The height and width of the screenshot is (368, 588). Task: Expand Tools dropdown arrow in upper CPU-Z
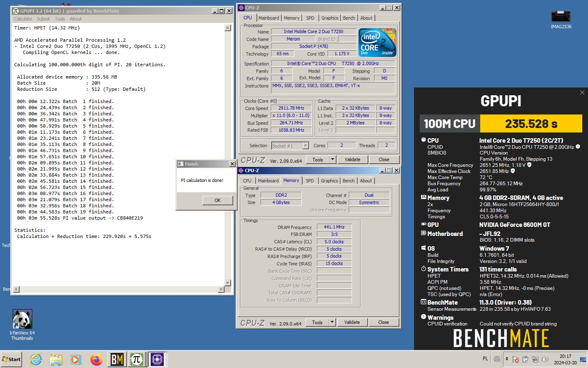332,159
